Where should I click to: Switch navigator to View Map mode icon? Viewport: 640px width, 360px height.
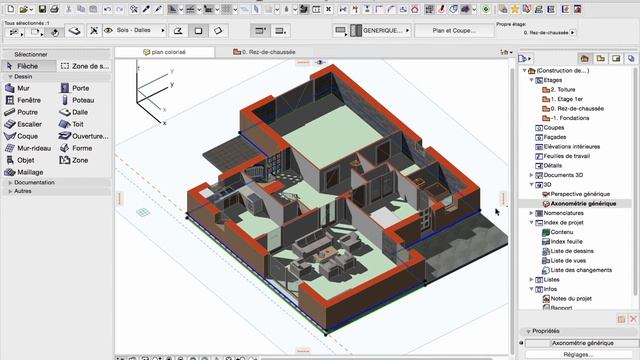tap(600, 59)
